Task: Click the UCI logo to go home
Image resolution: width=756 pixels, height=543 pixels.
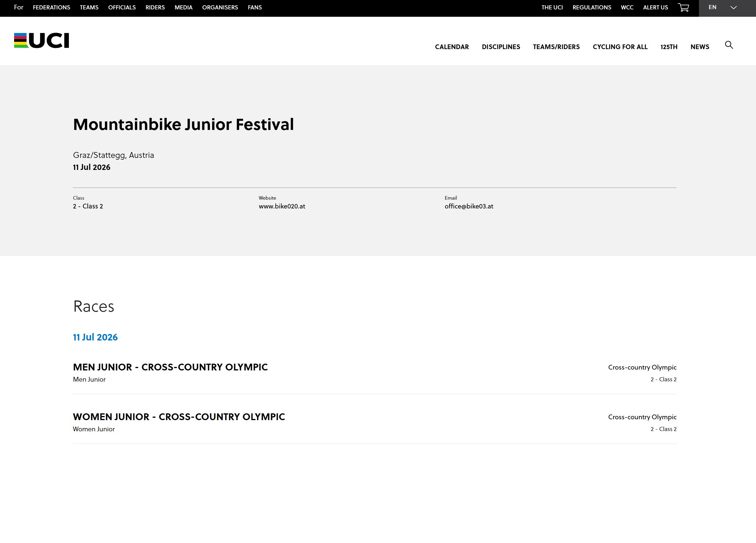Action: click(41, 41)
